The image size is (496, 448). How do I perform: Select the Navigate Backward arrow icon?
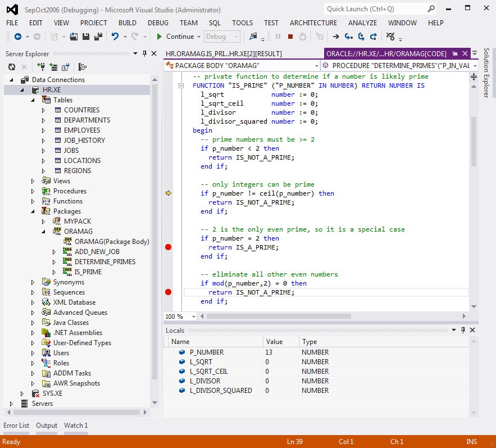coord(17,37)
